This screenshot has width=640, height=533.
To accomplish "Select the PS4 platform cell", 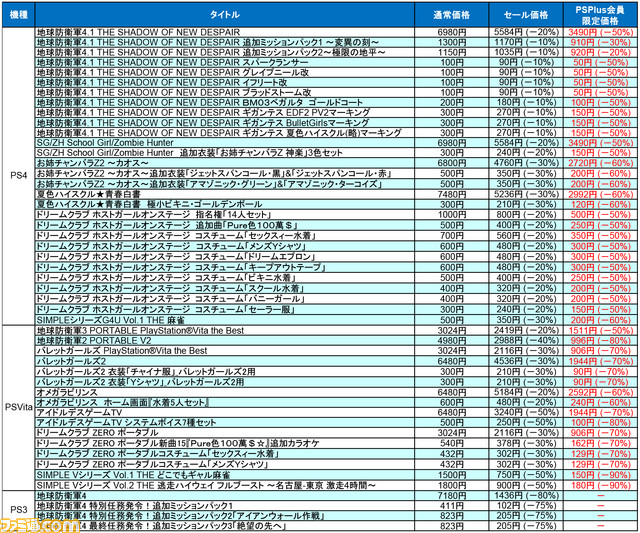I will tap(19, 175).
